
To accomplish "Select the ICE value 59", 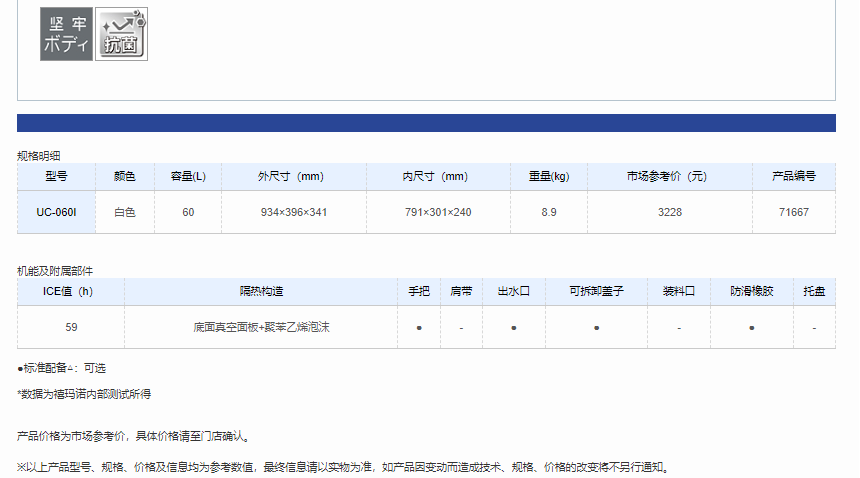I will tap(71, 327).
